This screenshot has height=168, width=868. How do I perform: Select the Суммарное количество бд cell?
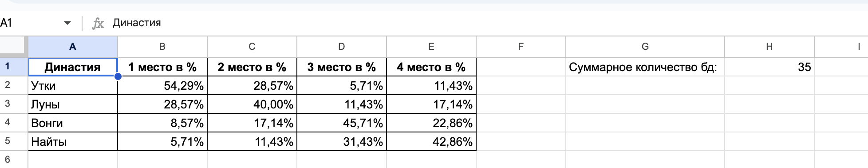(x=645, y=67)
